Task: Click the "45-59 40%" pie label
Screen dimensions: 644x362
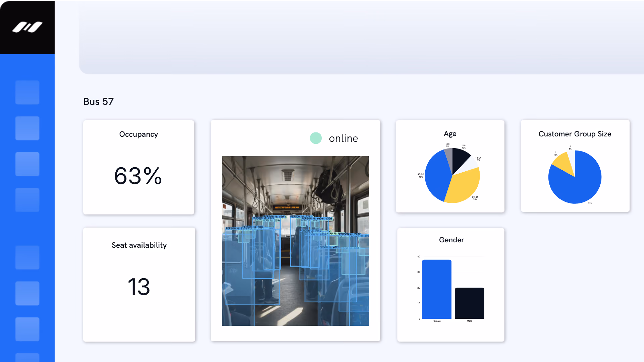Action: (421, 175)
